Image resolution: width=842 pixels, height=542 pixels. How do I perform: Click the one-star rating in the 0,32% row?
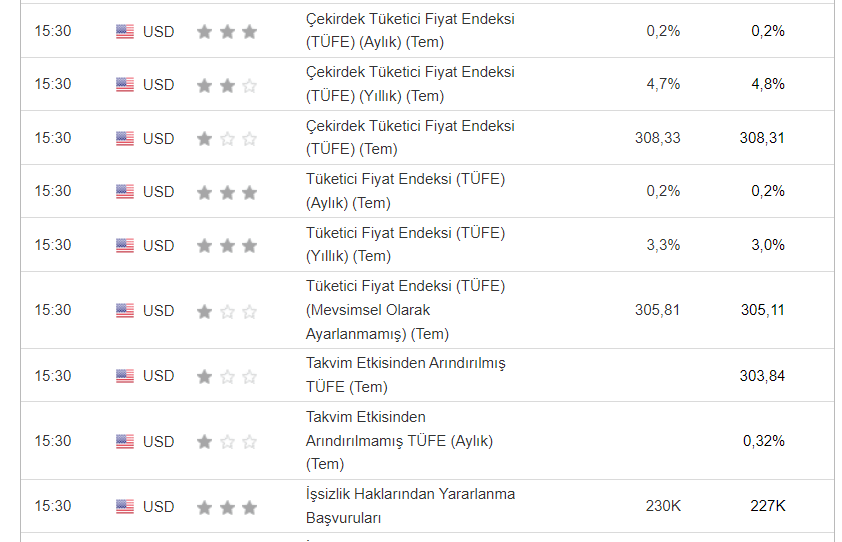click(x=227, y=441)
